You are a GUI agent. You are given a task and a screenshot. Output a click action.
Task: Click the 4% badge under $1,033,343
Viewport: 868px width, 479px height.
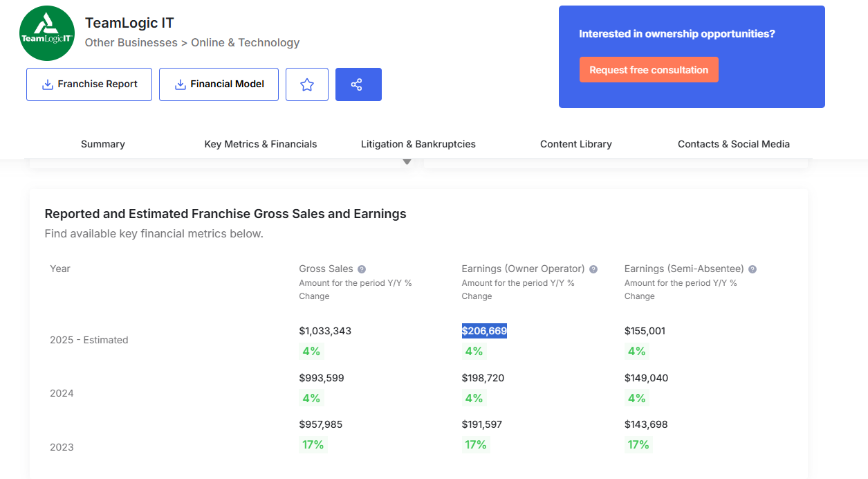[311, 351]
